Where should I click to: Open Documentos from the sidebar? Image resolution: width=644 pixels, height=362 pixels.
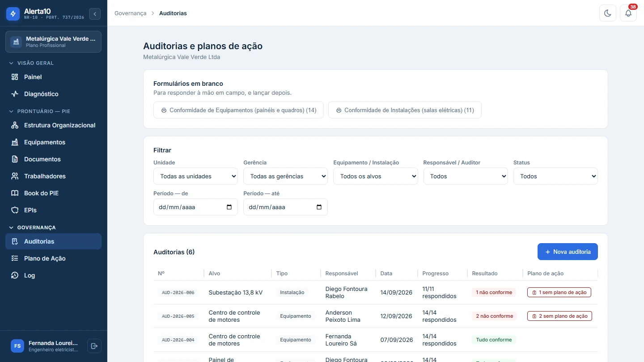point(54,159)
